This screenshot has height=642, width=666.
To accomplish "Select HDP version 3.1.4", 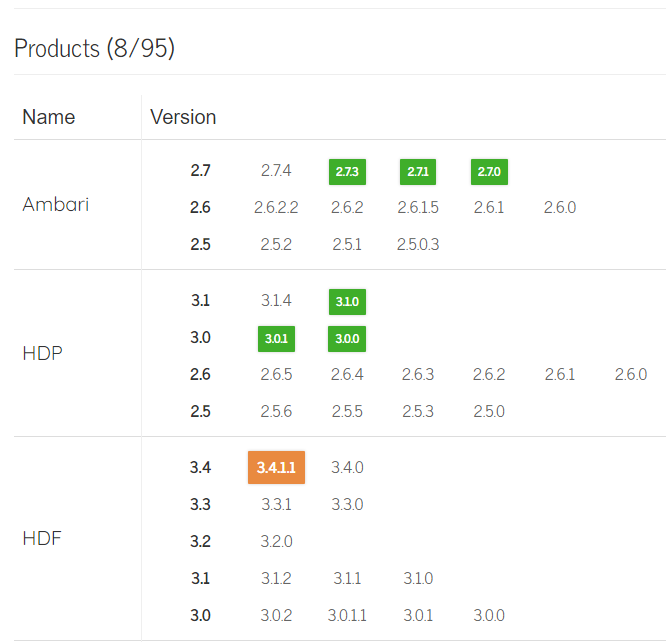I will pyautogui.click(x=276, y=301).
